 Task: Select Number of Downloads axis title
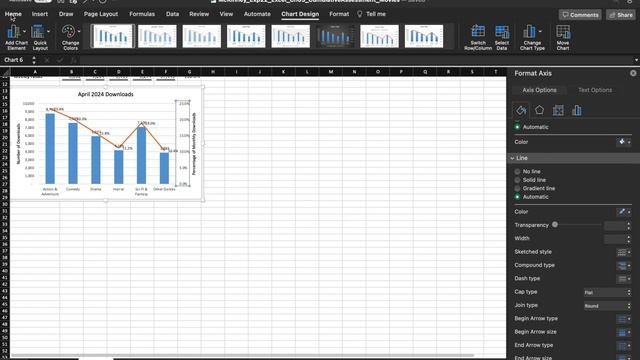tap(18, 144)
